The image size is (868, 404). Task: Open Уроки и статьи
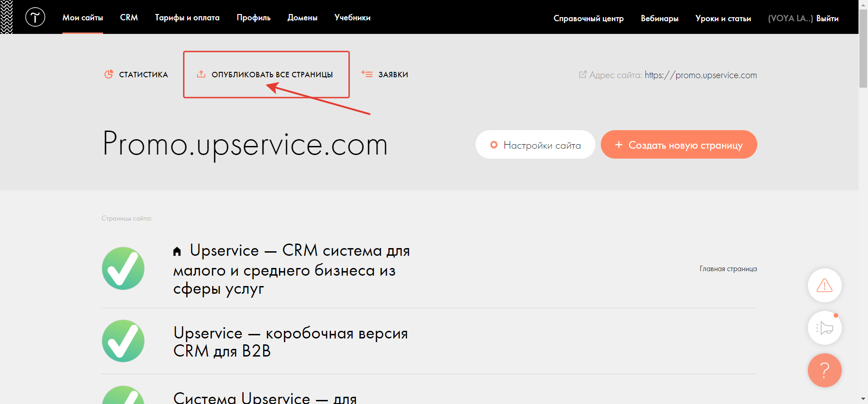[723, 19]
